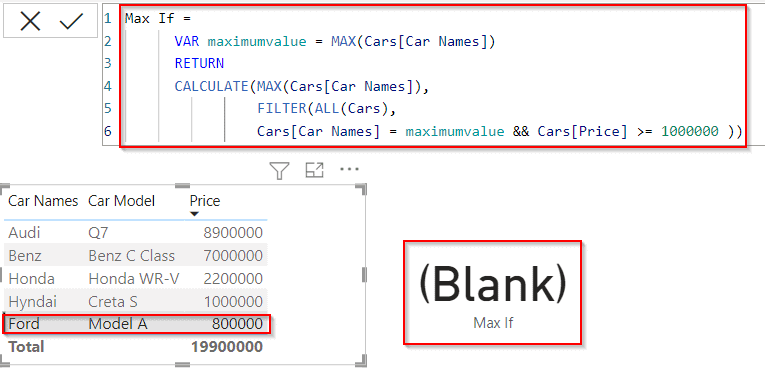Select the Model A cell
The width and height of the screenshot is (765, 374).
[x=118, y=323]
